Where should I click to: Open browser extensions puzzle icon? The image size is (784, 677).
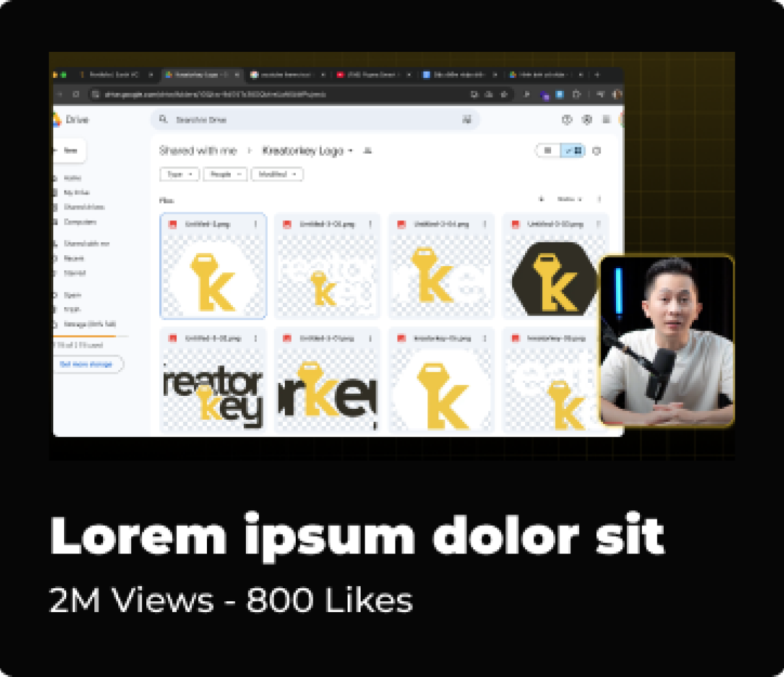click(x=576, y=94)
